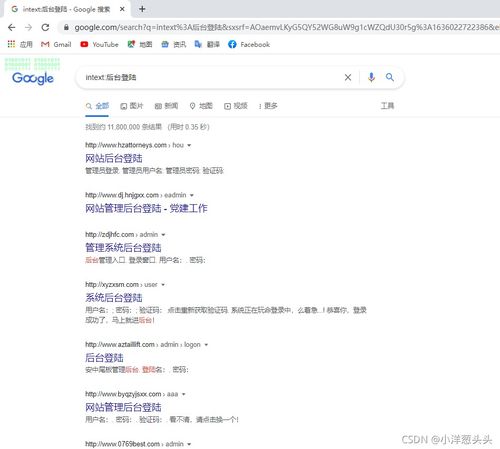500x449 pixels.
Task: Submit search with the magnifier icon
Action: 390,77
